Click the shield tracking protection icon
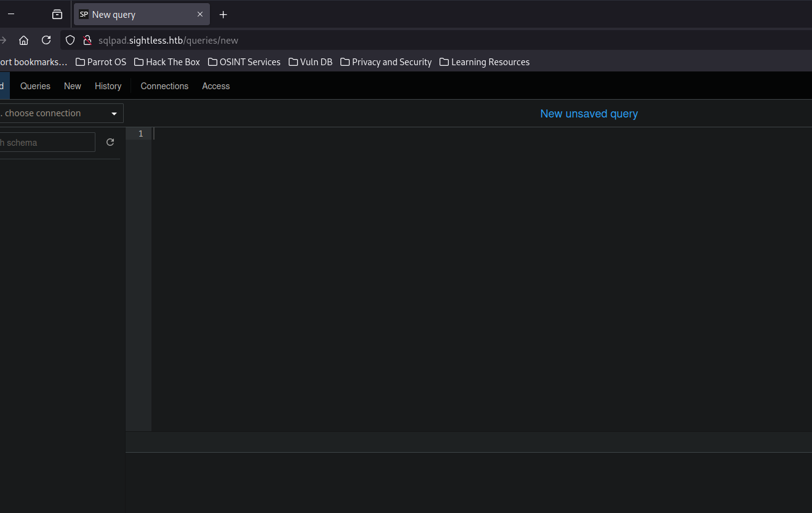 [70, 40]
